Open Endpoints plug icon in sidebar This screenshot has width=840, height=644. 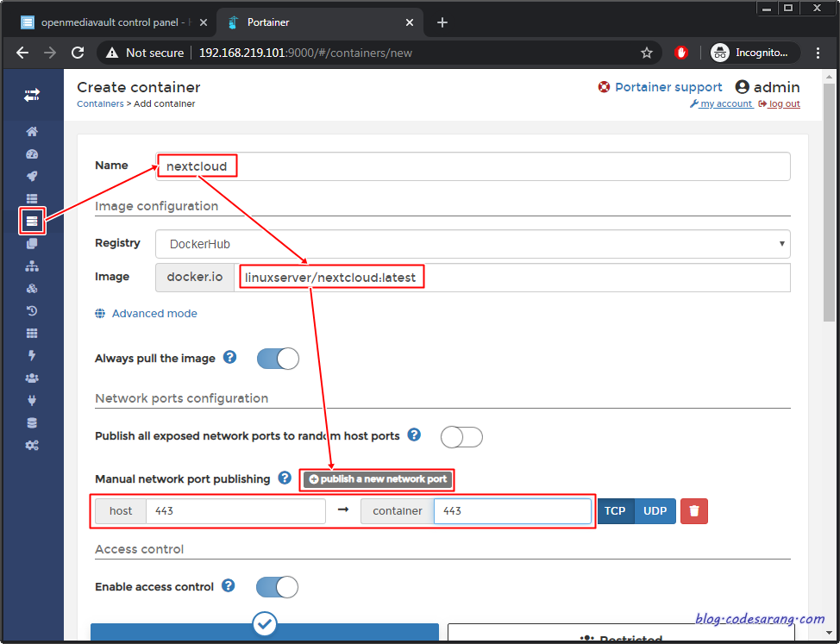click(x=32, y=400)
